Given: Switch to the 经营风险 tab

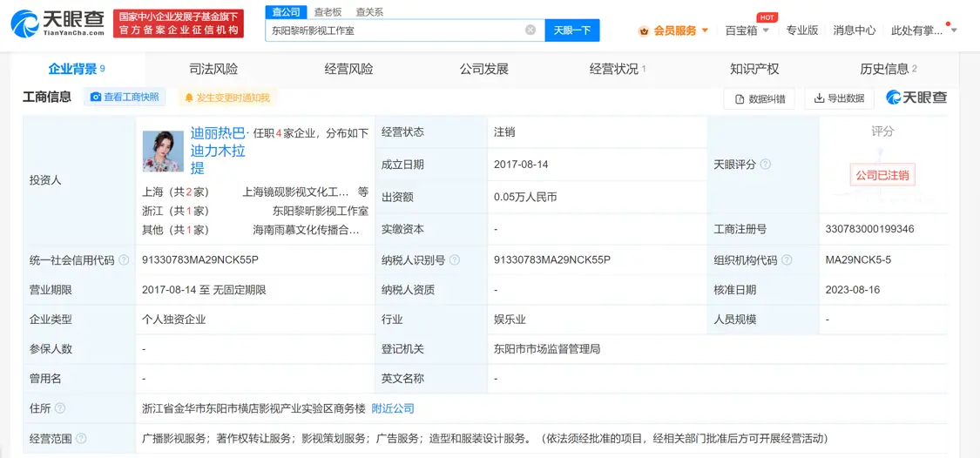Looking at the screenshot, I should click(x=348, y=69).
